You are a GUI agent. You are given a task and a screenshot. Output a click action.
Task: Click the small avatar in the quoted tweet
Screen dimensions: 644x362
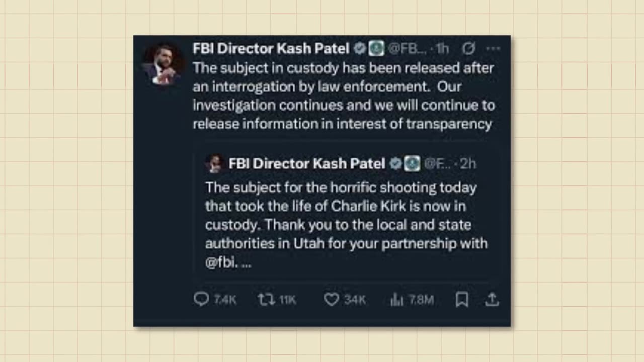(x=215, y=163)
